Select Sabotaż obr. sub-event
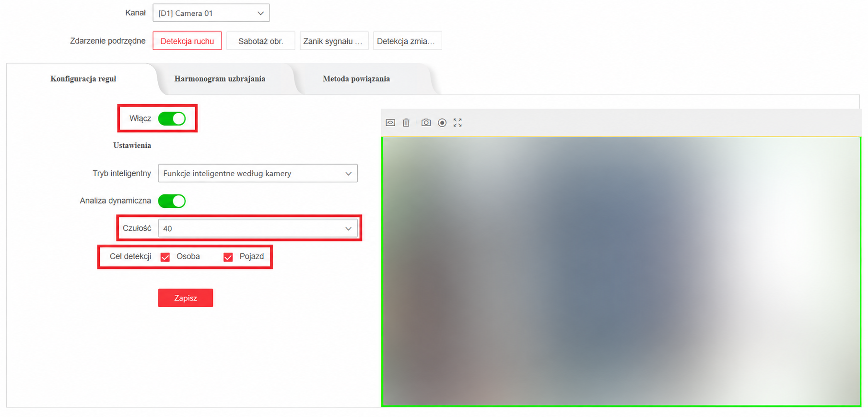This screenshot has height=417, width=868. (261, 41)
